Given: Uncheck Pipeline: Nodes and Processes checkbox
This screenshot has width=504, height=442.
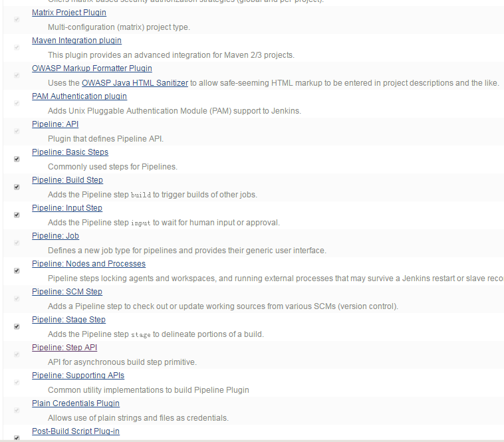Looking at the screenshot, I should click(x=17, y=271).
